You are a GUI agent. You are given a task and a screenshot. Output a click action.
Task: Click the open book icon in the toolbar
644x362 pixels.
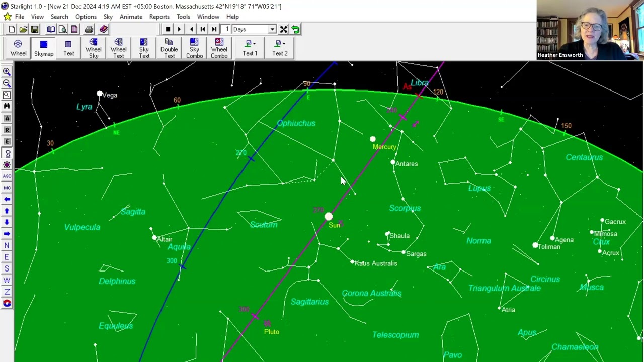point(51,29)
